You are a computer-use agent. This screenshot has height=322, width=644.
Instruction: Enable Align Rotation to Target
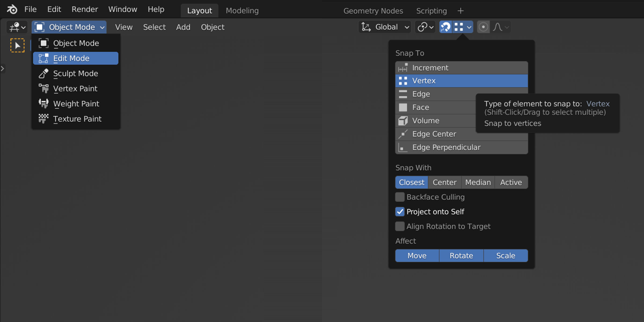tap(400, 226)
